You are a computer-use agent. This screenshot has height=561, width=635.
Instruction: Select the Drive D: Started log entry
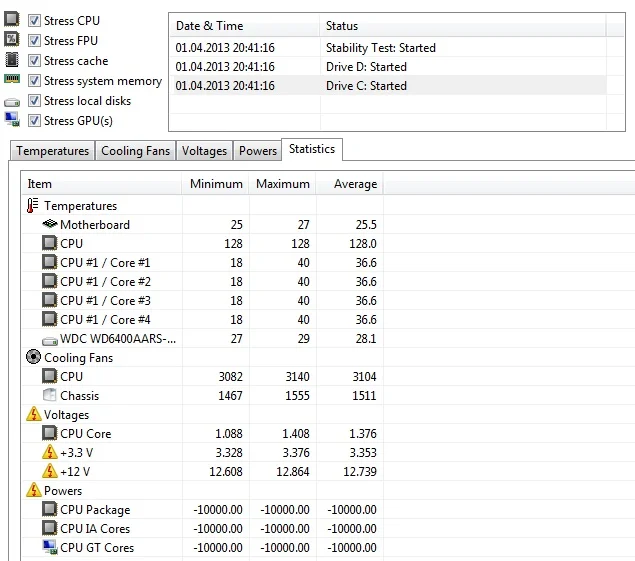(x=388, y=67)
